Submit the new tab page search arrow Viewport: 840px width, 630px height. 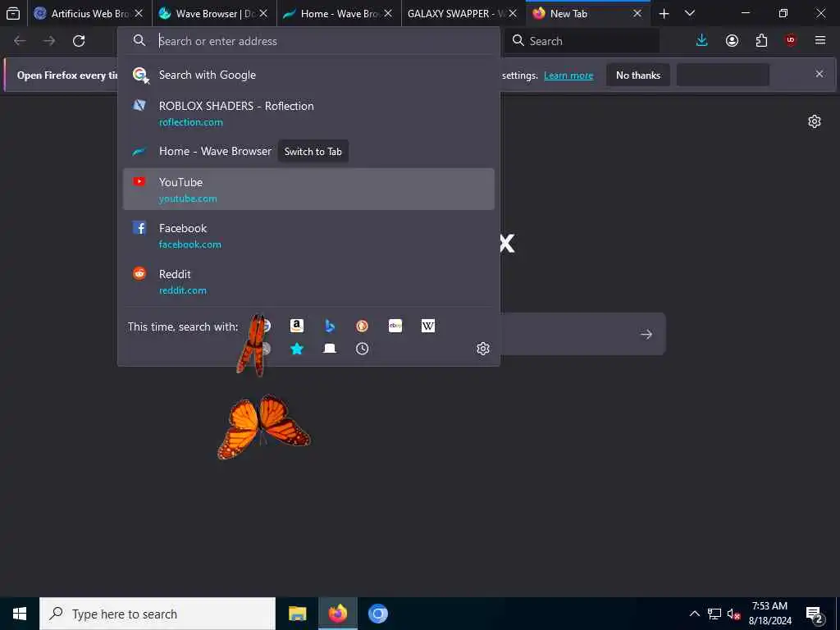pyautogui.click(x=646, y=335)
